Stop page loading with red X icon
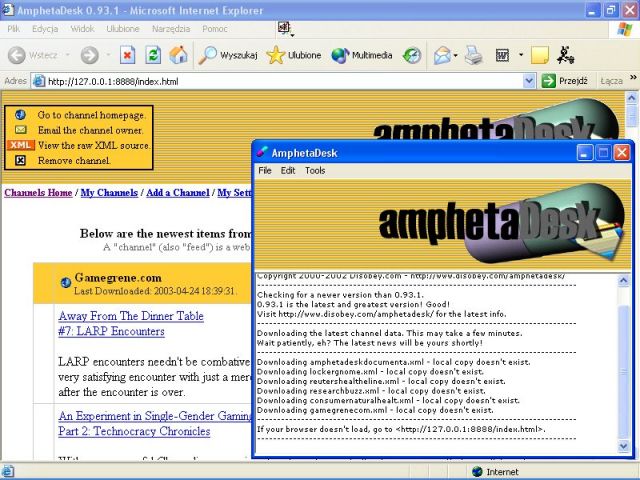 click(127, 55)
